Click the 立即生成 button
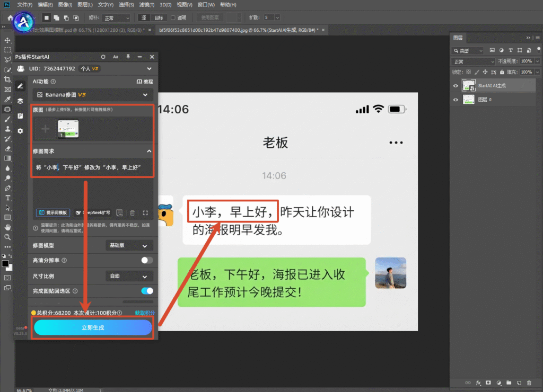This screenshot has height=392, width=543. click(93, 327)
